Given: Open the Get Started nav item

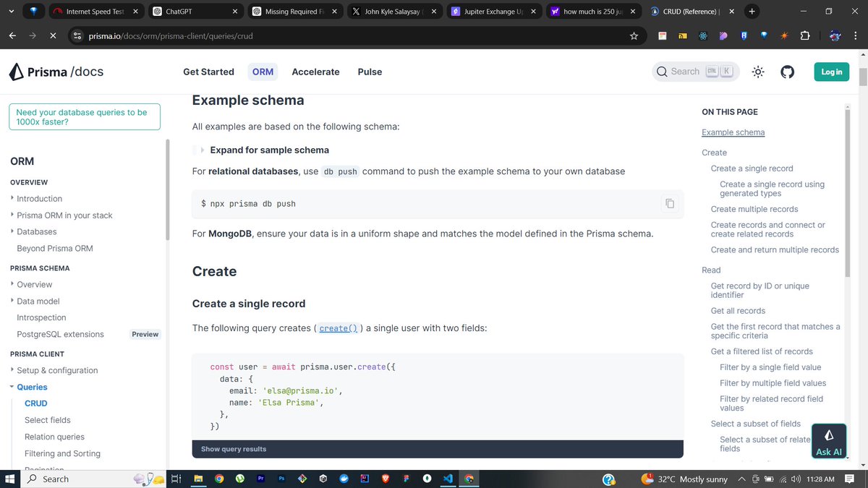Looking at the screenshot, I should click(208, 72).
